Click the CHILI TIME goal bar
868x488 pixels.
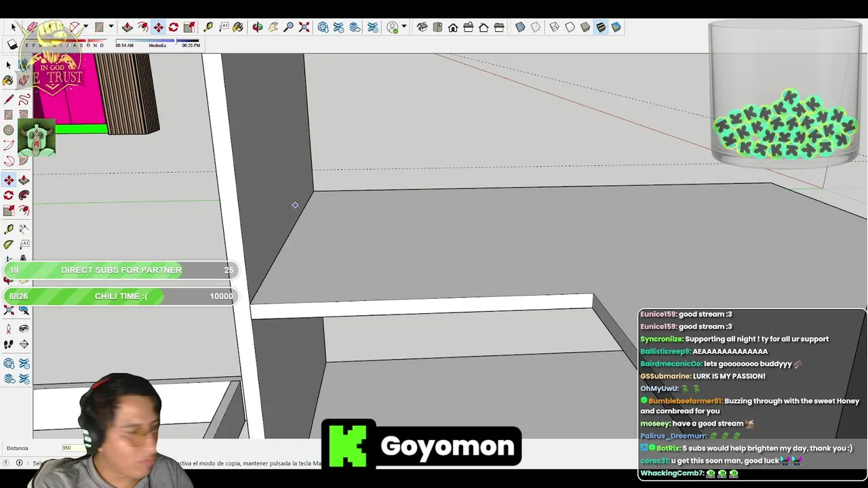(x=121, y=296)
